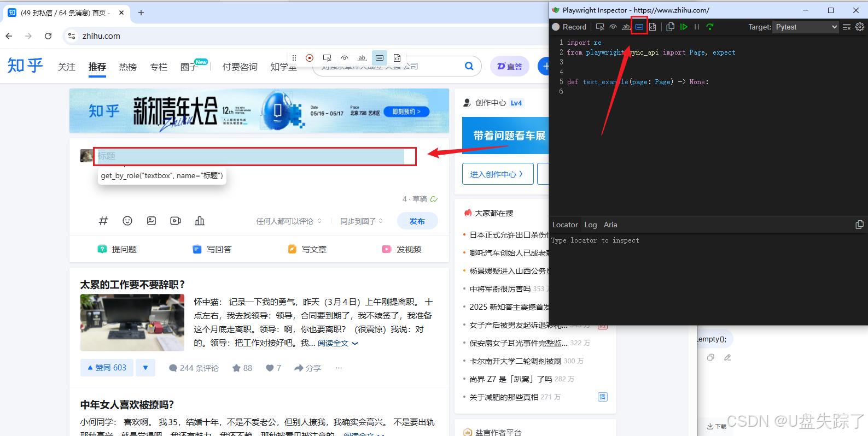This screenshot has height=436, width=868.
Task: Open the 关注 tab
Action: (67, 67)
